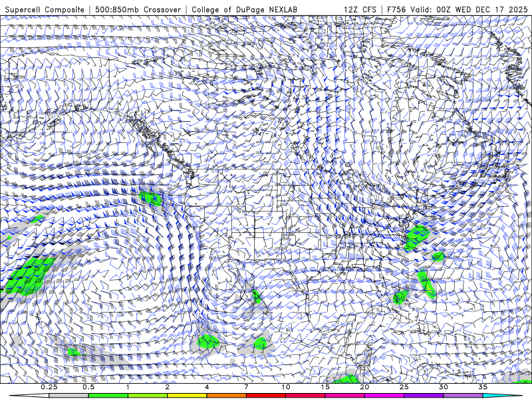Select the cyan arrow end of the color bar
532x399 pixels.
click(503, 396)
